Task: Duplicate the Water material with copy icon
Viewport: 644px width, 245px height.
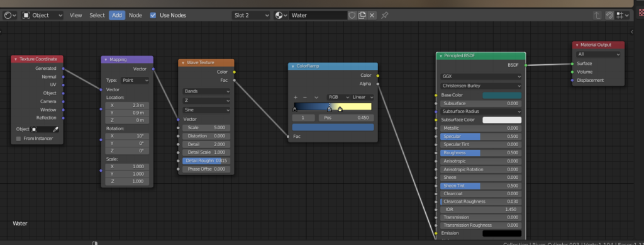Action: [362, 15]
